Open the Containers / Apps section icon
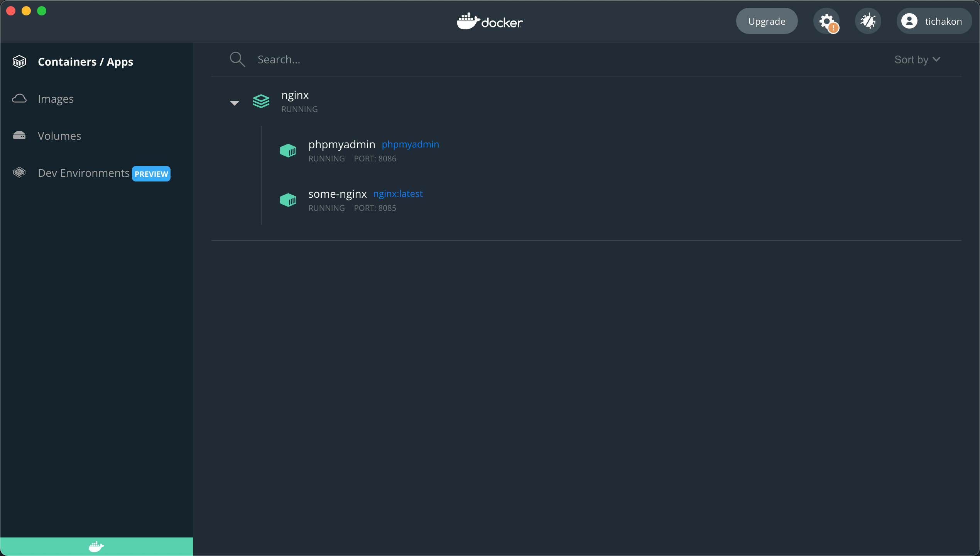 pos(19,61)
